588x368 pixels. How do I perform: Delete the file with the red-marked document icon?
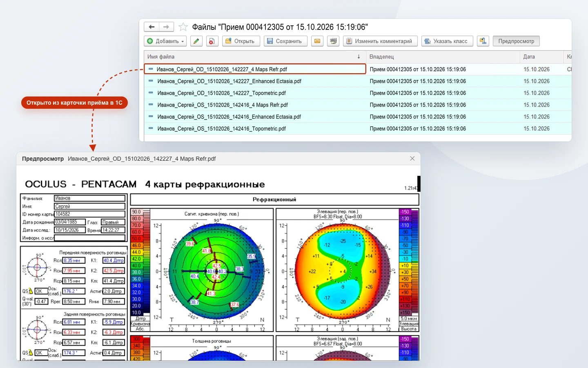tap(212, 41)
